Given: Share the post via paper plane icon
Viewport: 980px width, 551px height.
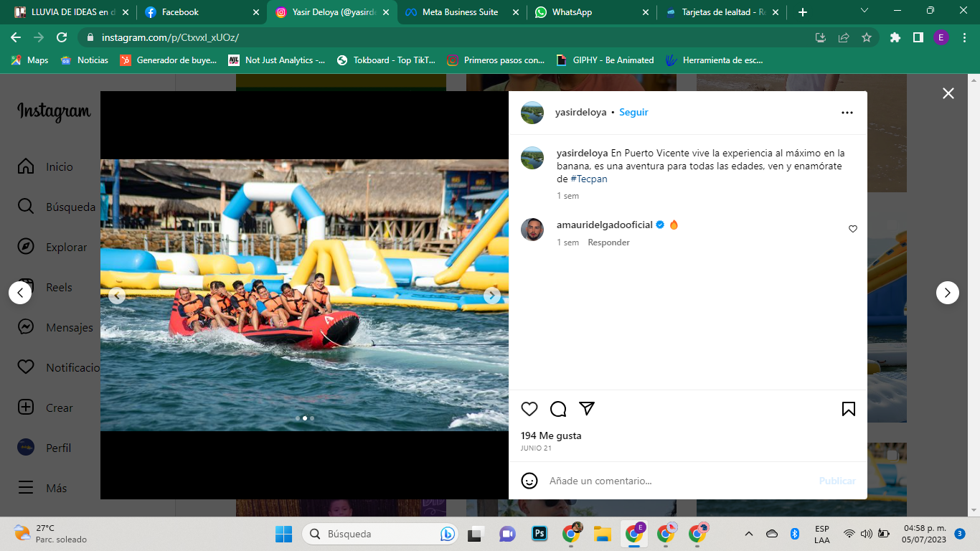Looking at the screenshot, I should (x=587, y=408).
